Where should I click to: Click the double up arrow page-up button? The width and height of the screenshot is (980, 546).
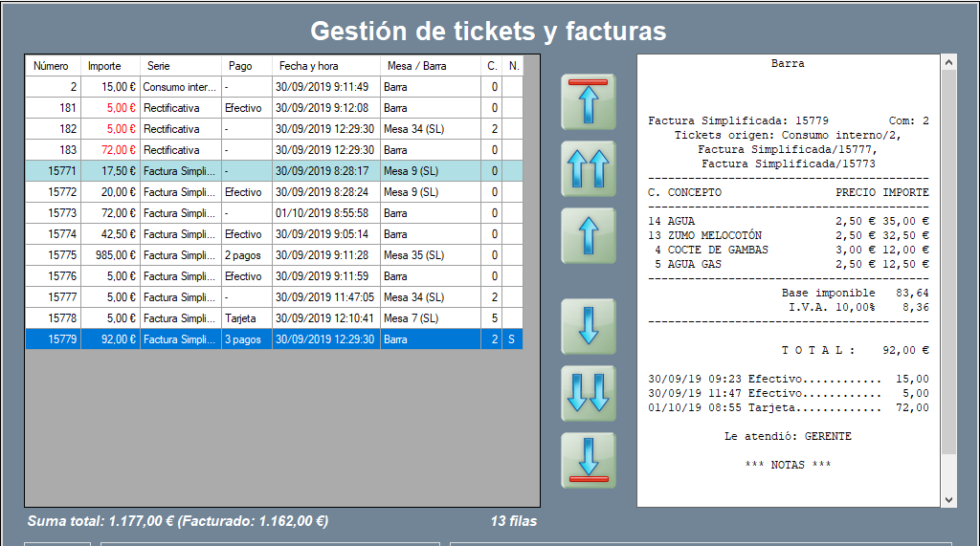click(x=589, y=168)
